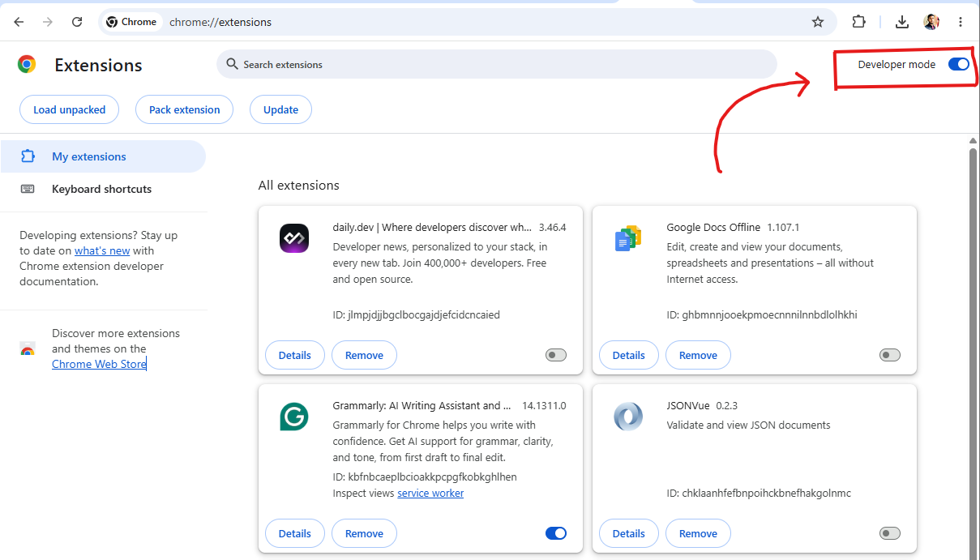980x560 pixels.
Task: Remove the Grammarly extension
Action: tap(364, 533)
